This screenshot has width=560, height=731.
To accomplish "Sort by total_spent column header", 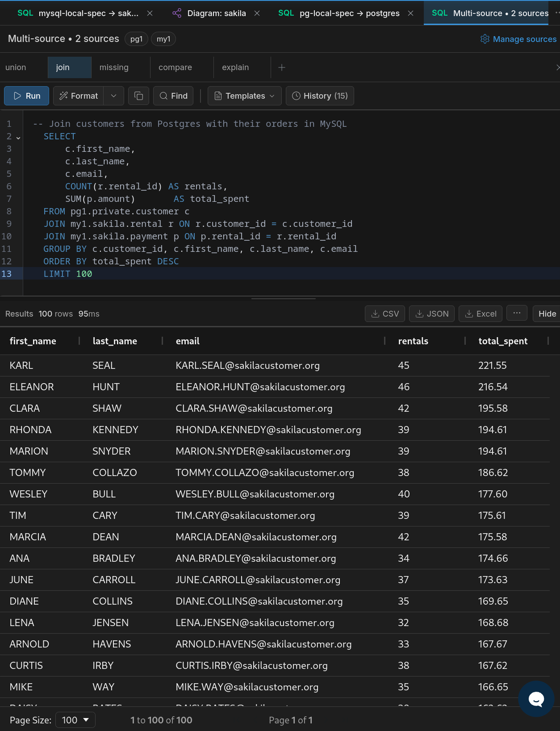I will pyautogui.click(x=503, y=341).
